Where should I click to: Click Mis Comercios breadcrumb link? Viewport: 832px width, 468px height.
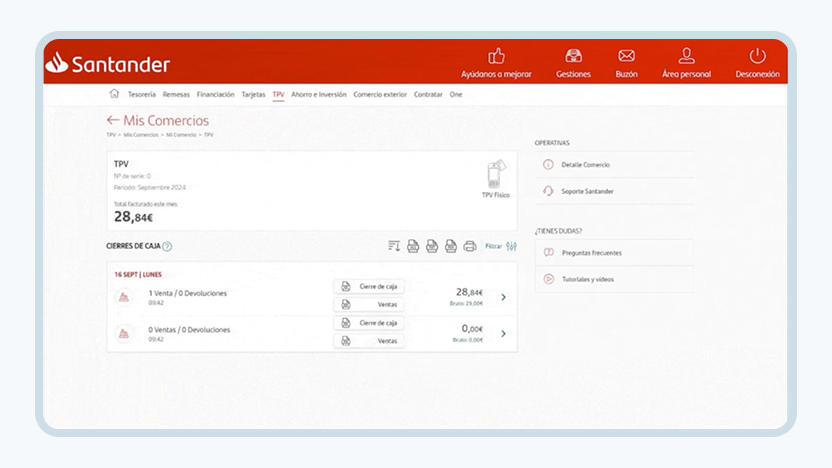tap(141, 135)
